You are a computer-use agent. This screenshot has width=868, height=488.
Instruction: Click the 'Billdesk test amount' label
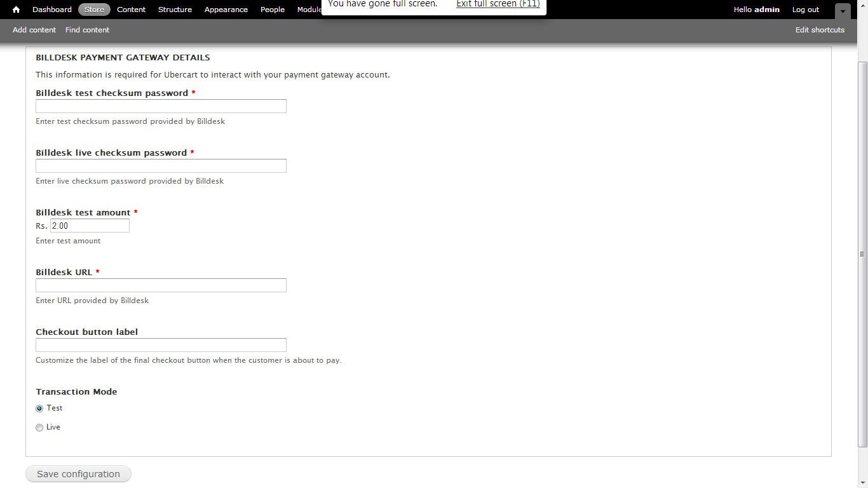[83, 212]
